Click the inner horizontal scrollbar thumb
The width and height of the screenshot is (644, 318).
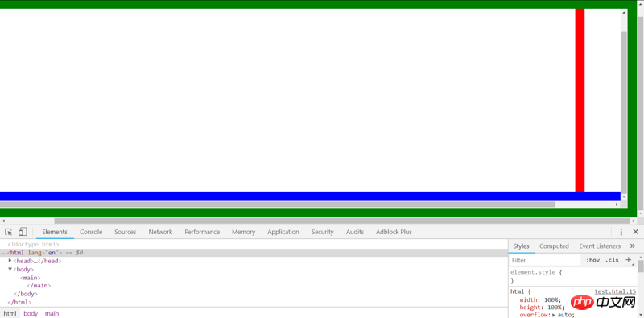point(278,204)
